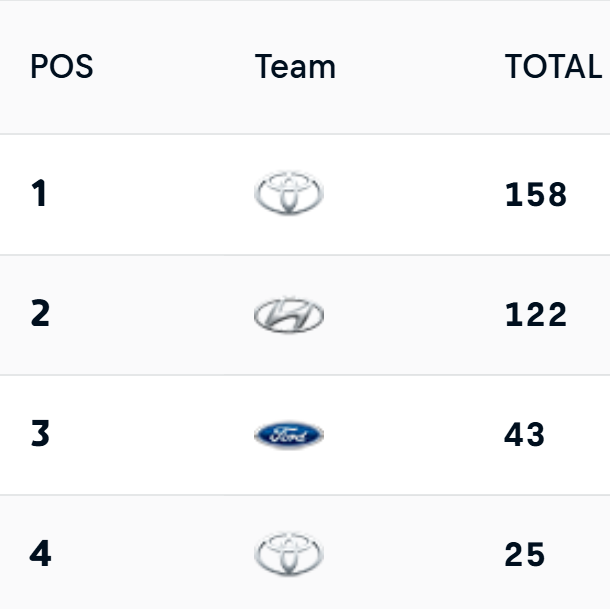The height and width of the screenshot is (609, 610).
Task: Click the Ford team logo
Action: [289, 435]
